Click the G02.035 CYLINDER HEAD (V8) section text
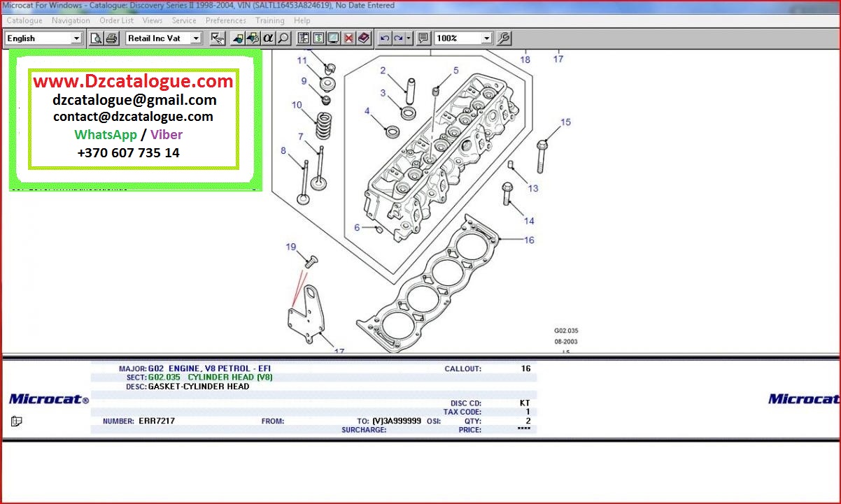 (x=210, y=377)
